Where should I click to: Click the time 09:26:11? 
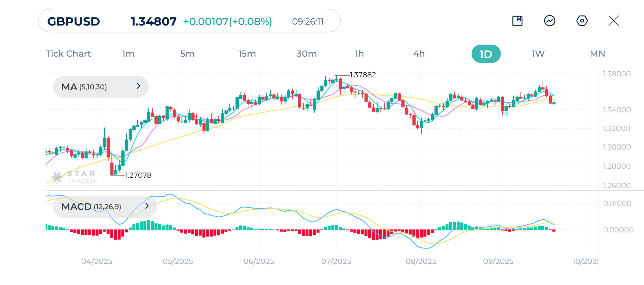click(308, 22)
